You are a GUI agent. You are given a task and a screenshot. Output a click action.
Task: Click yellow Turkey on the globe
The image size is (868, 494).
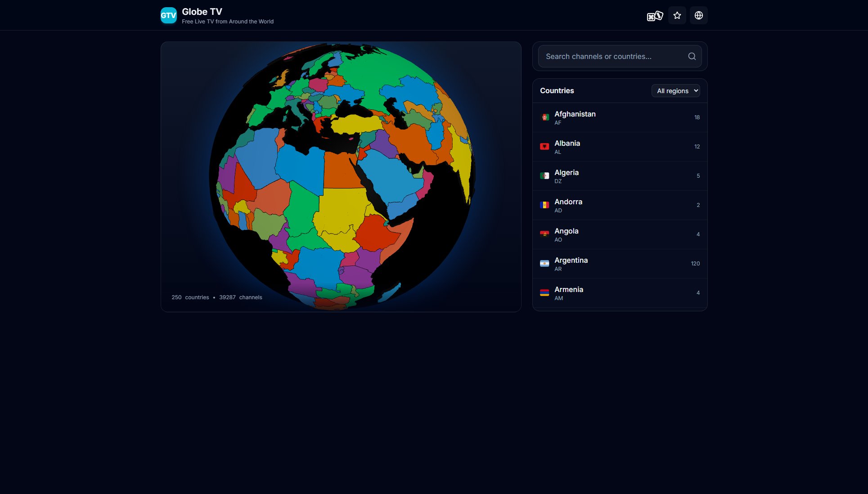(x=358, y=124)
